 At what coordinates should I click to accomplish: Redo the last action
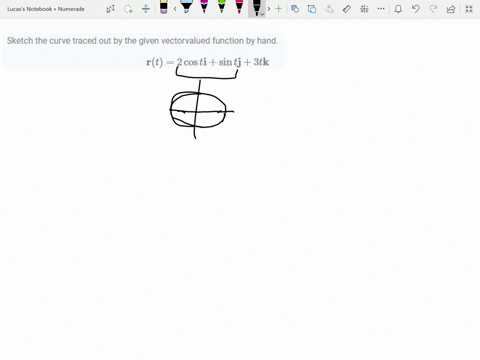pyautogui.click(x=433, y=9)
